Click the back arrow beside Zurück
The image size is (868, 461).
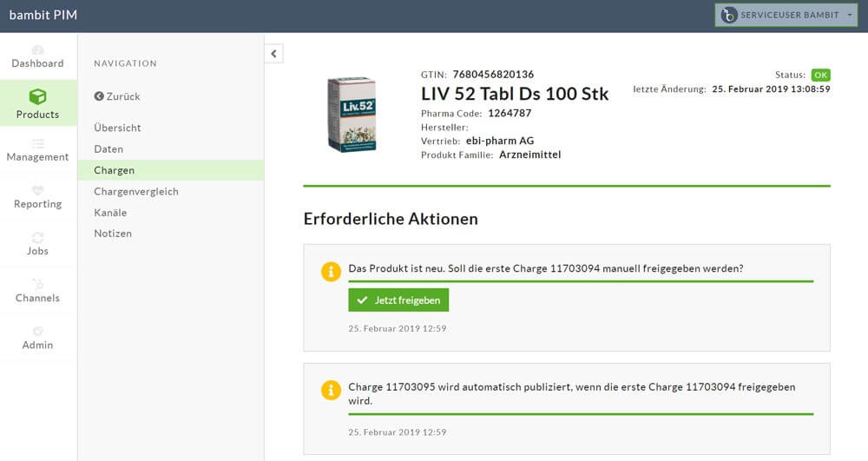click(99, 96)
